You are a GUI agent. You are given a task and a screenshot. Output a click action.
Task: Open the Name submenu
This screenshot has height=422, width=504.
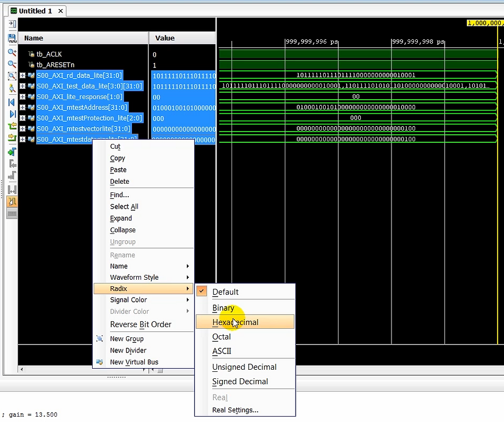[x=118, y=266]
